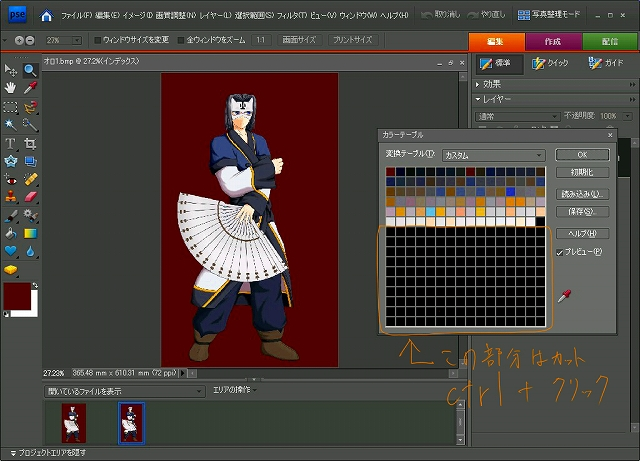The width and height of the screenshot is (640, 461).
Task: Enable the ウィンドウサイズを変更 checkbox
Action: tap(97, 40)
